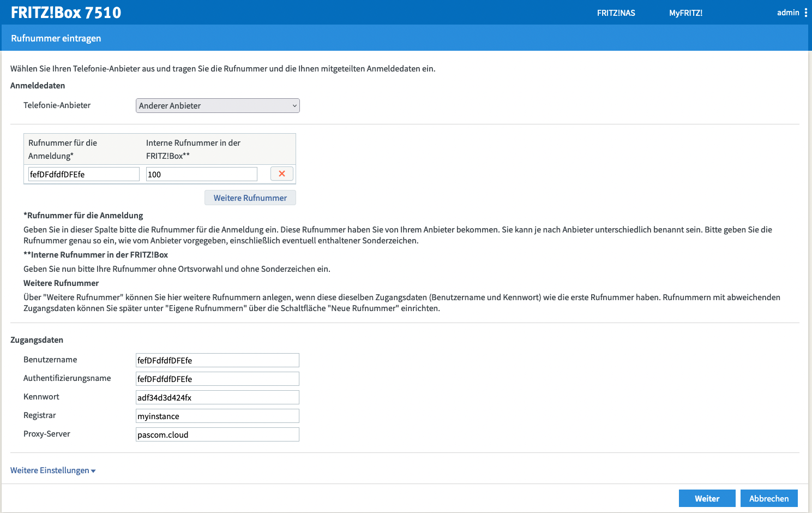812x513 pixels.
Task: Click into the Registrar field
Action: click(218, 416)
